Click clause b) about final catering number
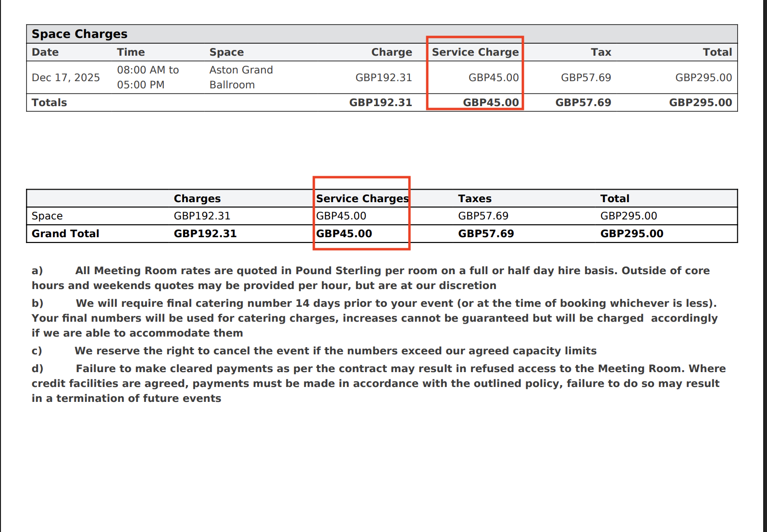Viewport: 767px width, 532px height. (x=374, y=318)
